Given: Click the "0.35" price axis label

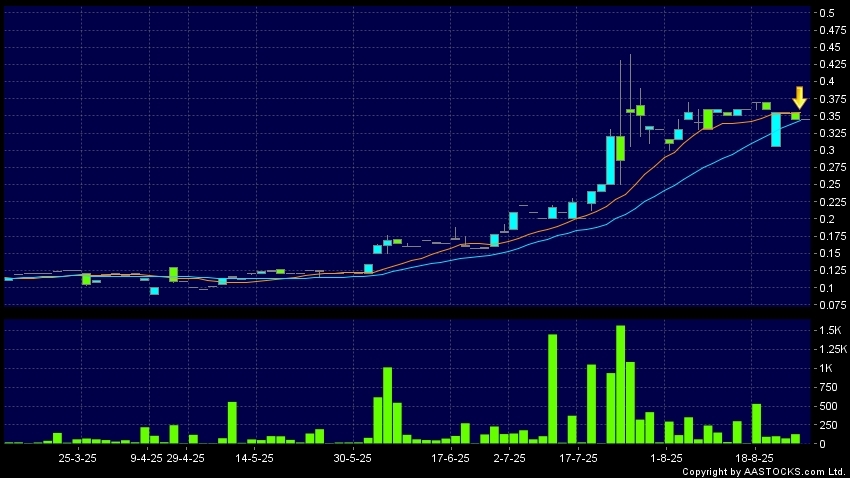Looking at the screenshot, I should [830, 117].
